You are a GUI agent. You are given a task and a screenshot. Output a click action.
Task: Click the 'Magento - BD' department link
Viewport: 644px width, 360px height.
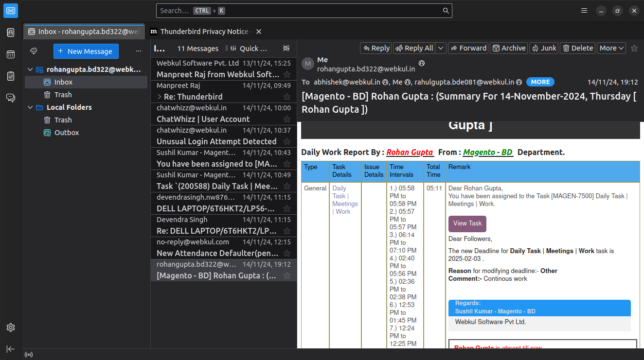tap(488, 153)
